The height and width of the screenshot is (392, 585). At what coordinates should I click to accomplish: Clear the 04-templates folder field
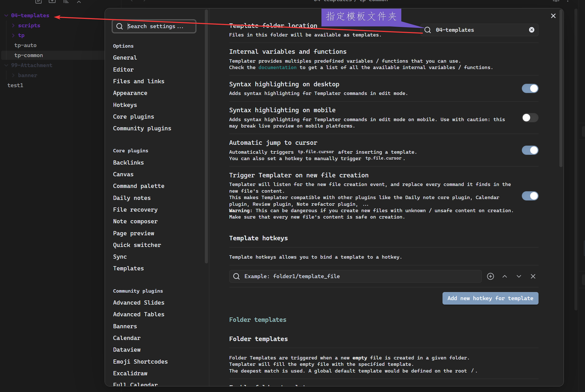(x=532, y=30)
